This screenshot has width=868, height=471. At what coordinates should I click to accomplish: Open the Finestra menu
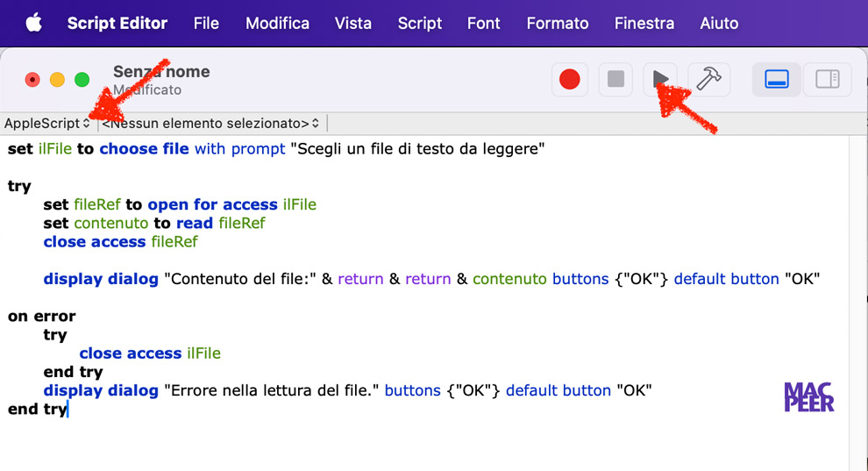click(x=644, y=24)
